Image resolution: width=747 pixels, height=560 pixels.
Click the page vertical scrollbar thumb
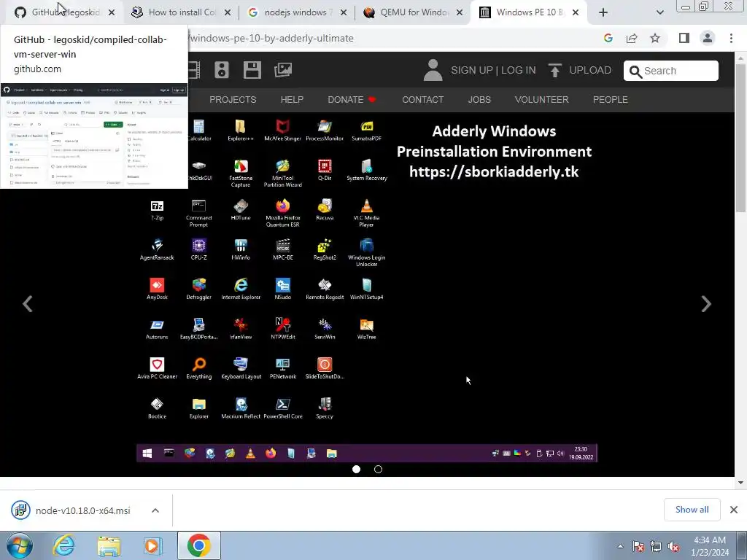click(x=740, y=137)
